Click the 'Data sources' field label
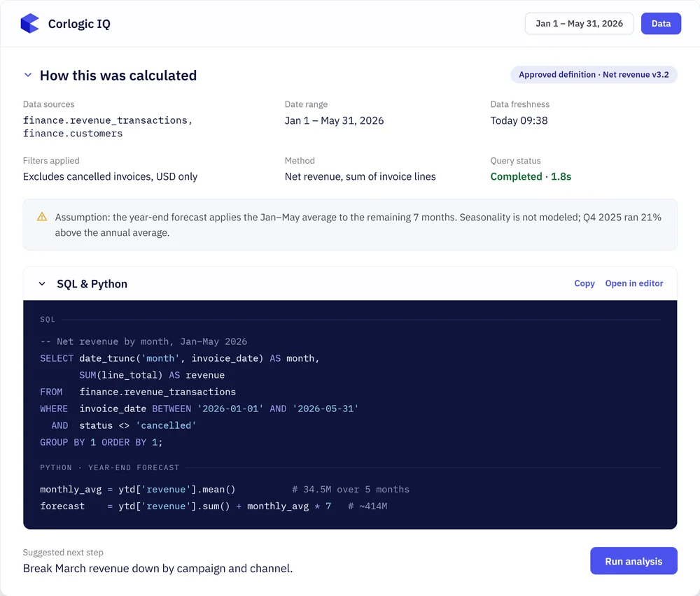The height and width of the screenshot is (596, 700). pyautogui.click(x=49, y=104)
